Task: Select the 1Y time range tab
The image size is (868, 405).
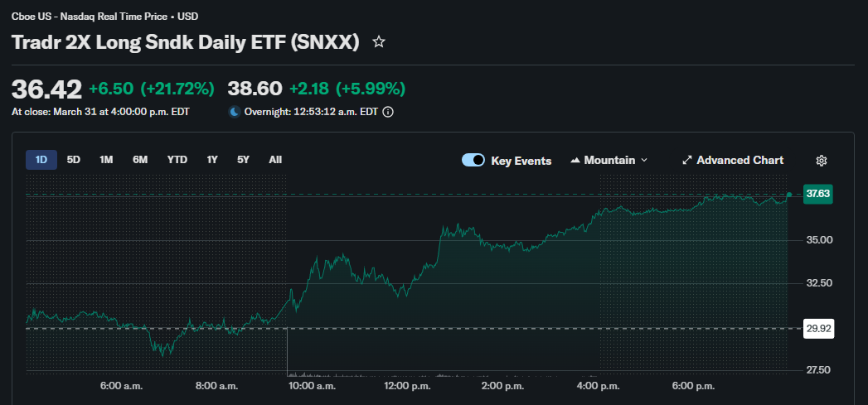Action: pyautogui.click(x=212, y=160)
